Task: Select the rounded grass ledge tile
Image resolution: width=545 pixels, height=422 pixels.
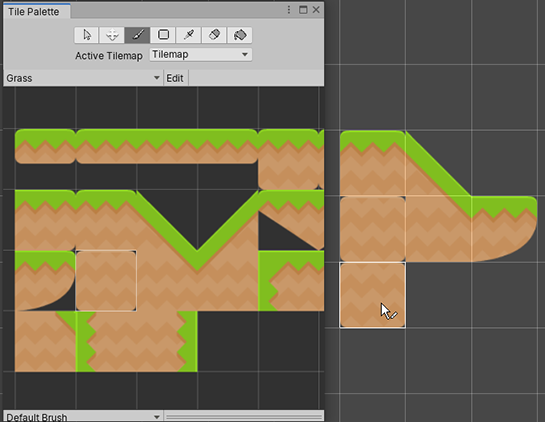Action: 45,281
